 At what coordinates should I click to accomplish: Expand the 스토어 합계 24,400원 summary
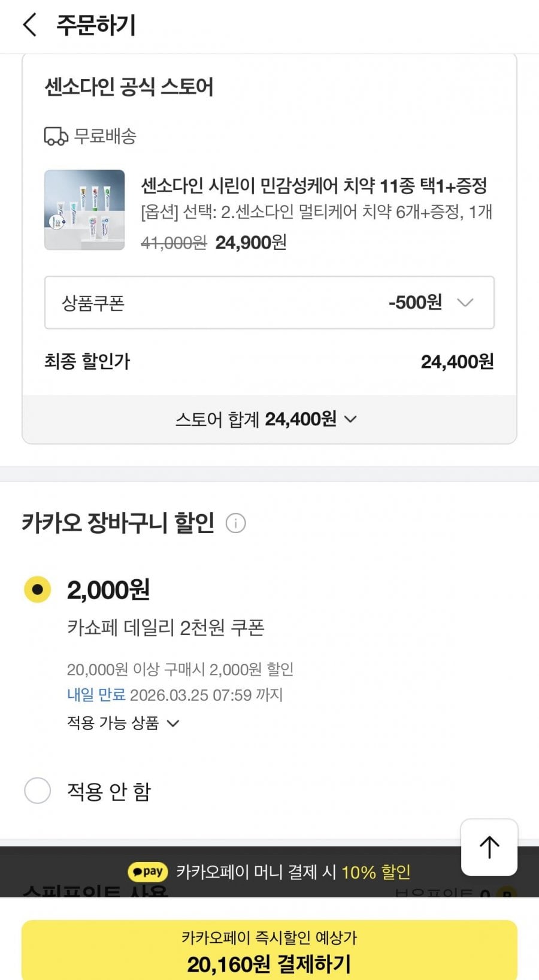266,419
